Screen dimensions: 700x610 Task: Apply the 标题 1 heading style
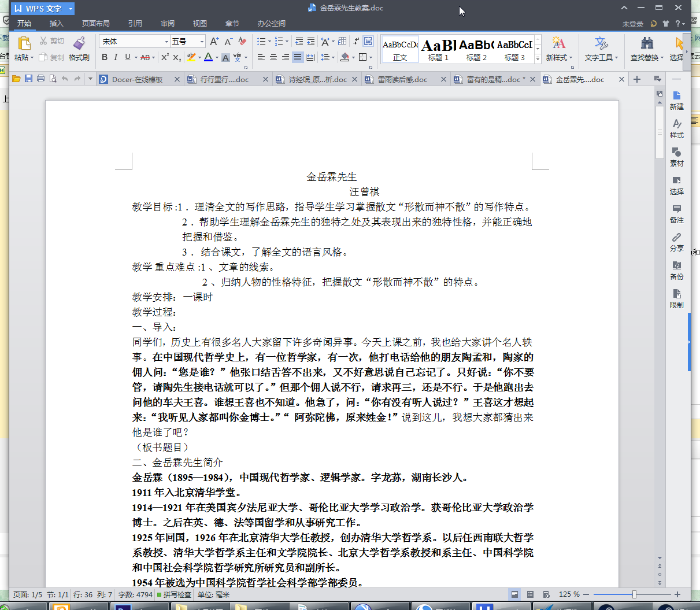439,49
